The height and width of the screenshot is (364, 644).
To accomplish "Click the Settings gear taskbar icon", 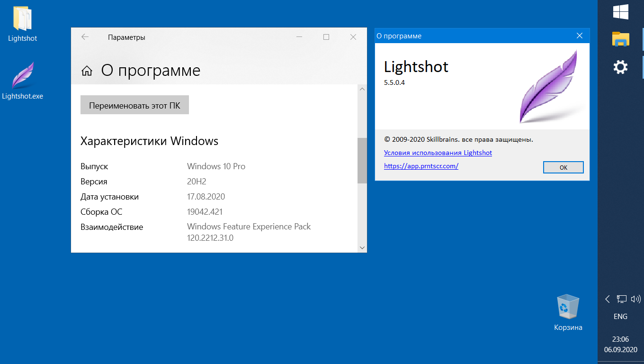I will pyautogui.click(x=620, y=67).
